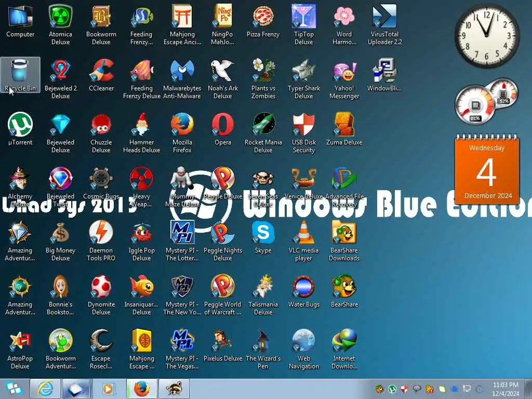Open TipTop Deluxe shortcut
This screenshot has height=399, width=532.
303,24
